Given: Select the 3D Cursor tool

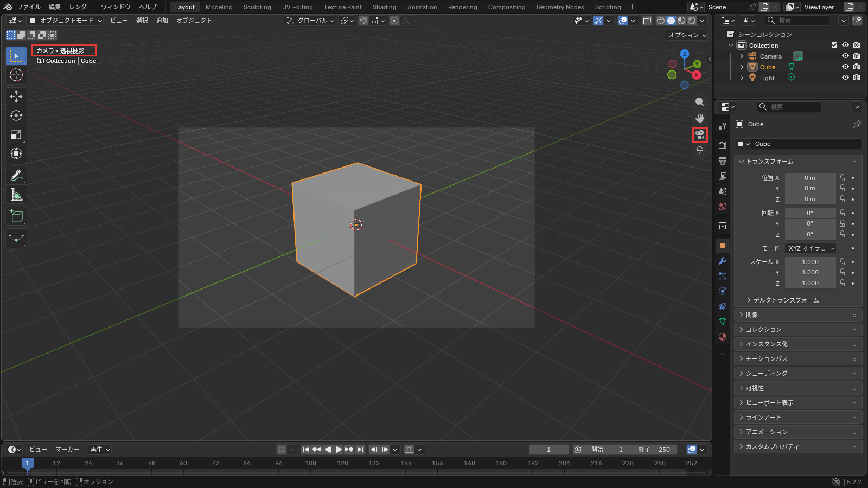Looking at the screenshot, I should pos(16,75).
